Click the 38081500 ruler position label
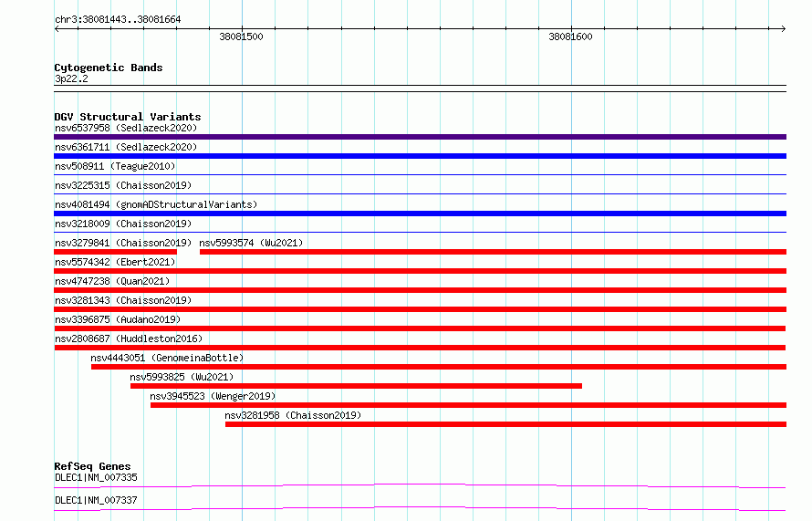 (242, 36)
